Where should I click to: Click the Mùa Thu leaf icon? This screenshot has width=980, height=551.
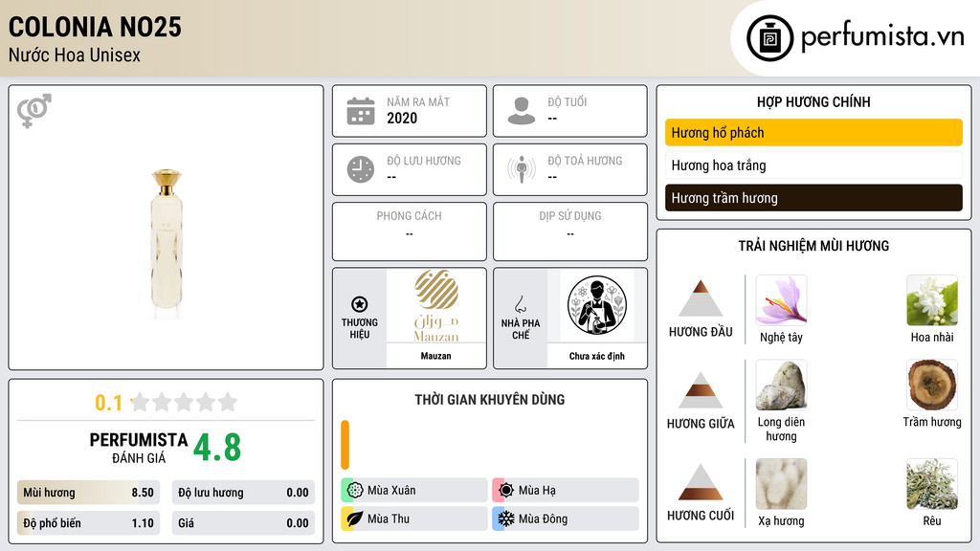pos(355,518)
